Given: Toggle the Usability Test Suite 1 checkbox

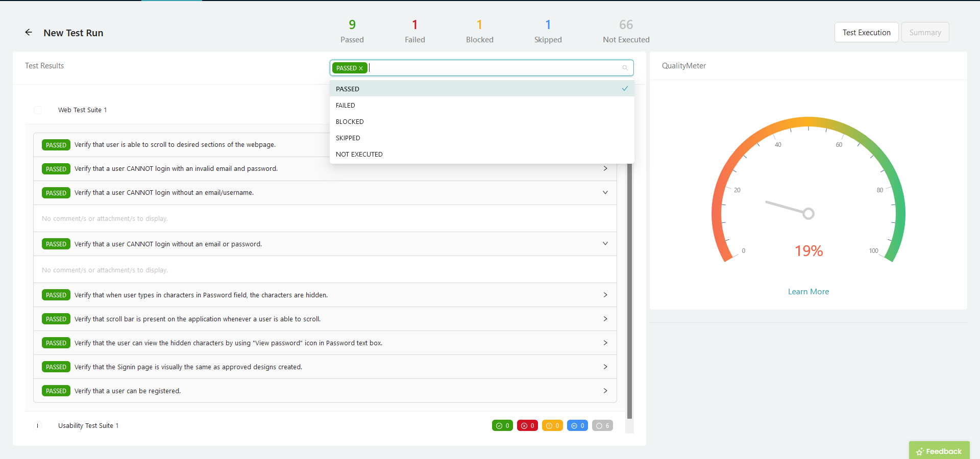Looking at the screenshot, I should [38, 426].
